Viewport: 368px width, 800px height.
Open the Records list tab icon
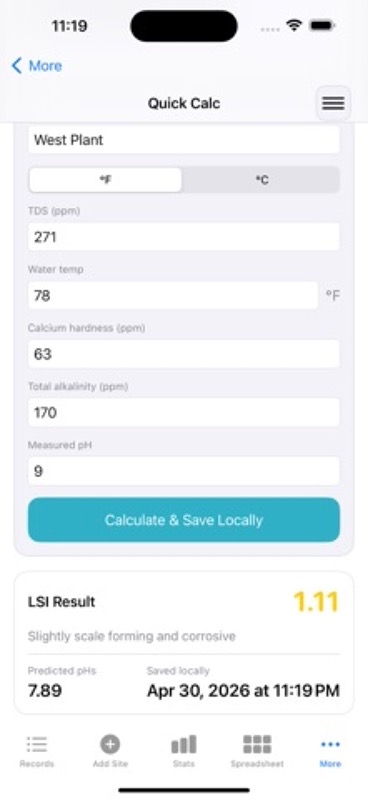coord(37,744)
